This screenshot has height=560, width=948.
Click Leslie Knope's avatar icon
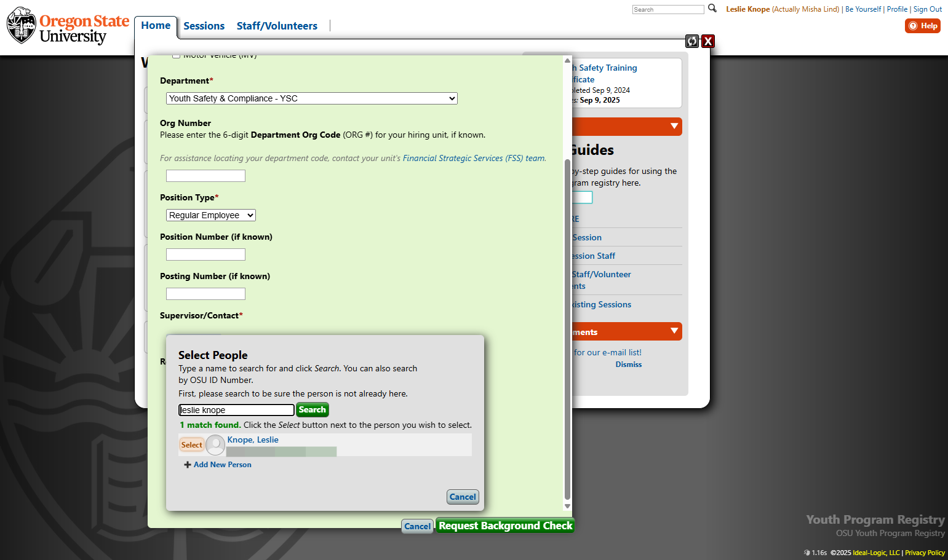pos(215,444)
